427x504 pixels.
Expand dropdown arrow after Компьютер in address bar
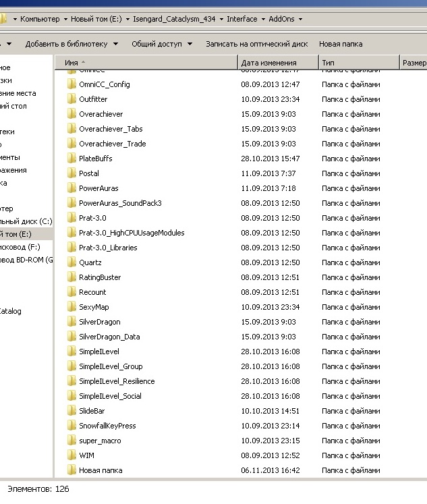click(65, 20)
